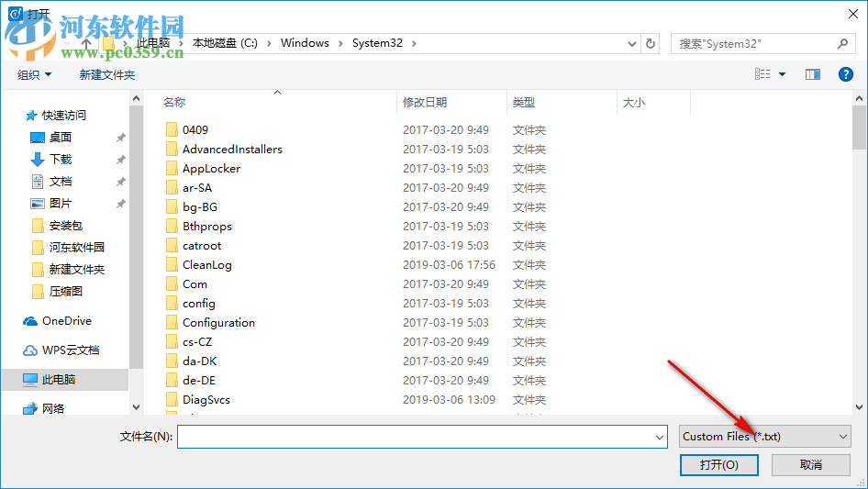The image size is (868, 489).
Task: Click the 打开(O) button
Action: coord(719,464)
